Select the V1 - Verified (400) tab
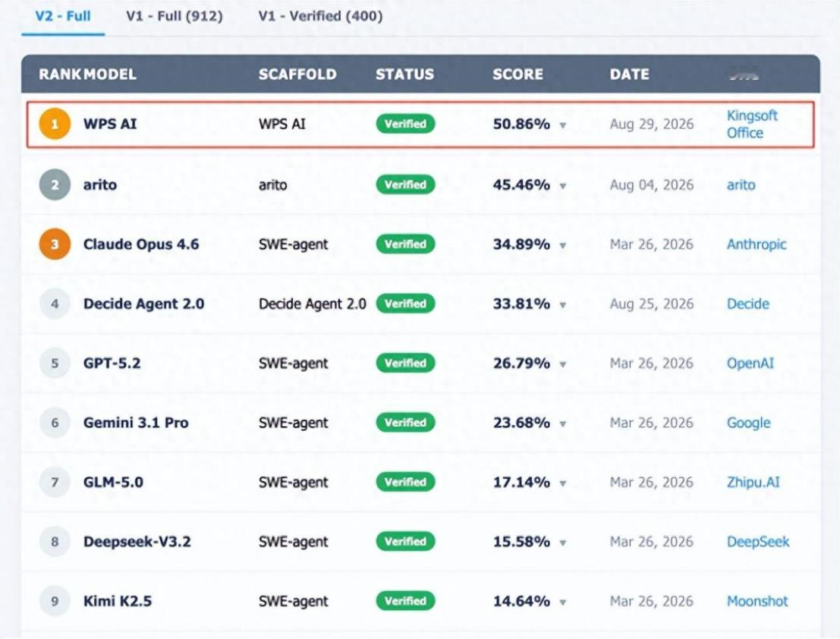Image resolution: width=840 pixels, height=639 pixels. pyautogui.click(x=320, y=16)
